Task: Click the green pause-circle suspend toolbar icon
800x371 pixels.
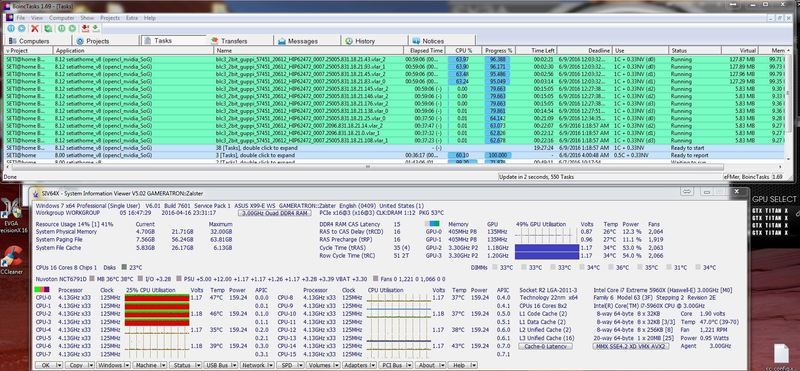Action: point(62,29)
